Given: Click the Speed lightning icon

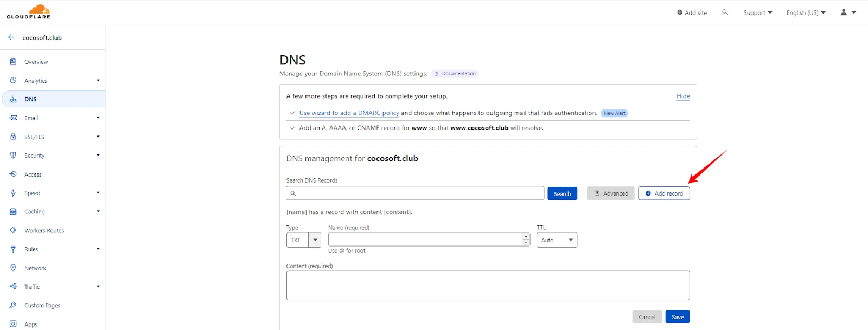Looking at the screenshot, I should click(13, 193).
